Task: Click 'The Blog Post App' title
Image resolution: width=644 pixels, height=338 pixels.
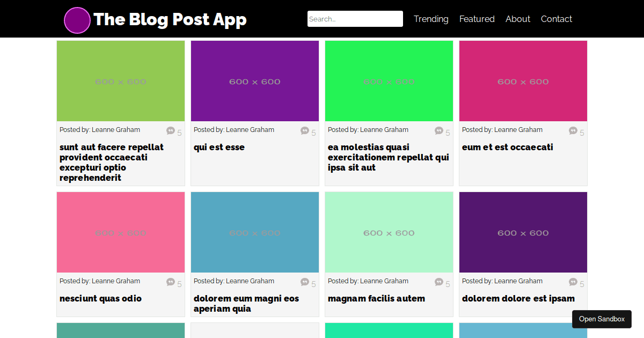Action: (170, 20)
